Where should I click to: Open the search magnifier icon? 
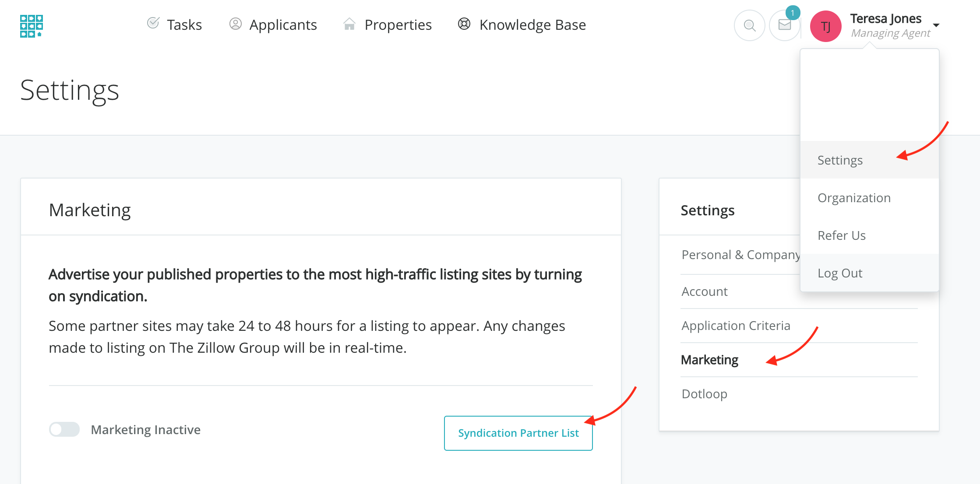point(749,26)
